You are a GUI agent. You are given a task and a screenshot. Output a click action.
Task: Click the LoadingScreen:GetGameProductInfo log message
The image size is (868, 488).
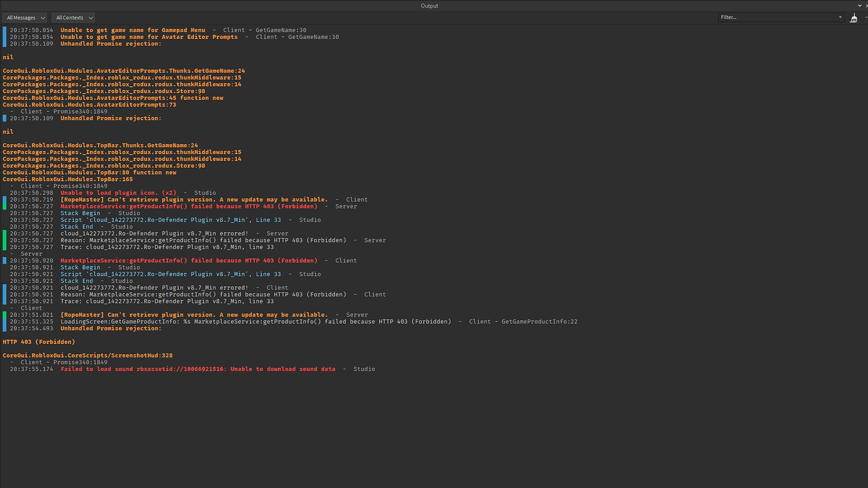coord(255,322)
